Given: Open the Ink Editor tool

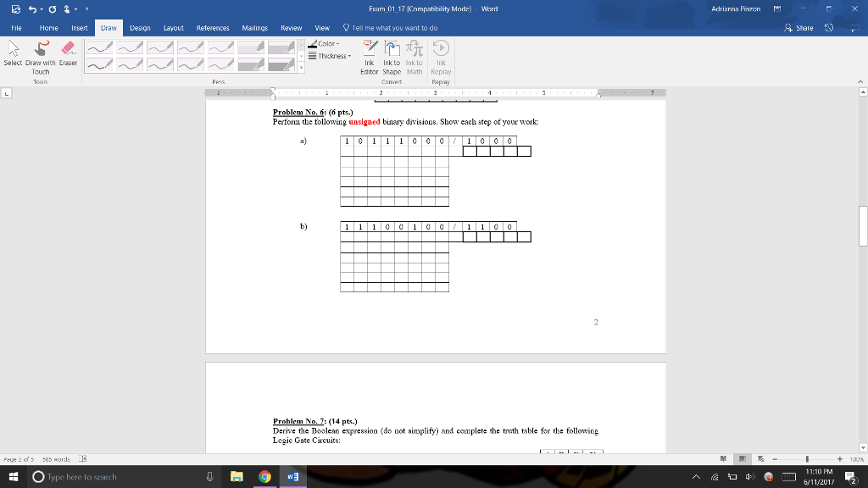Looking at the screenshot, I should [370, 57].
